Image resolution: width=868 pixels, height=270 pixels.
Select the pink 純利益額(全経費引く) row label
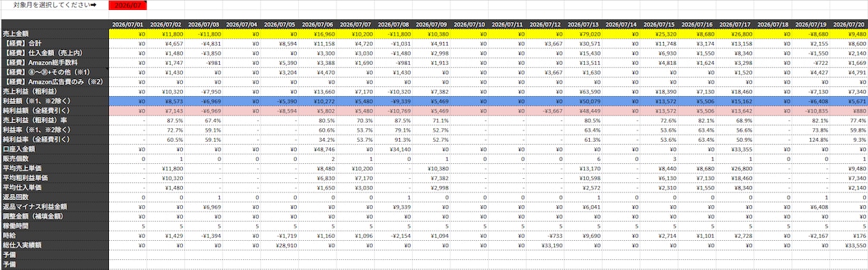click(x=55, y=111)
